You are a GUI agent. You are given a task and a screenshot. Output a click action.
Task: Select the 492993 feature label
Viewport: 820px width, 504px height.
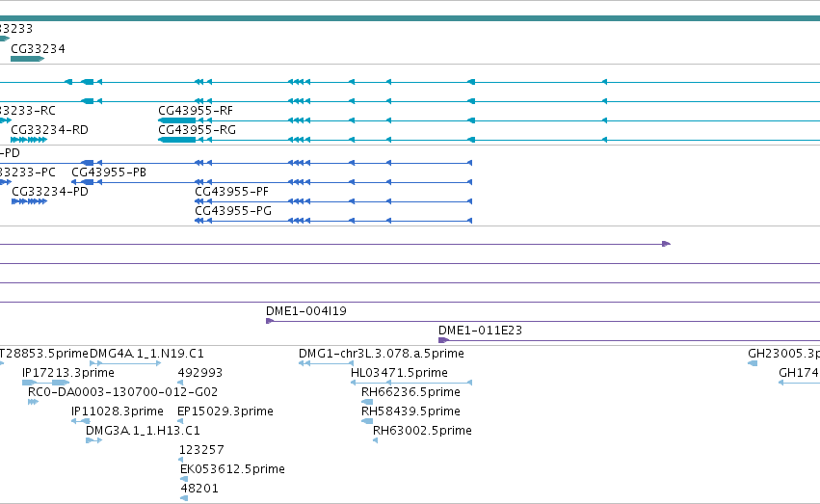click(200, 373)
